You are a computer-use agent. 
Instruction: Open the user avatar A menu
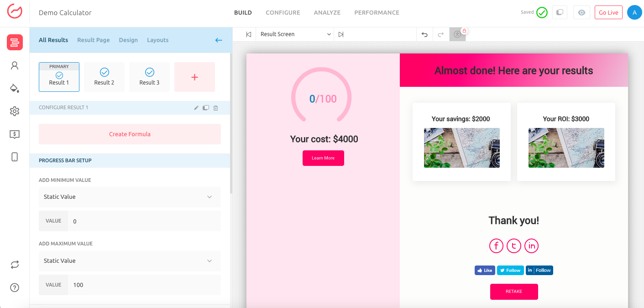634,12
